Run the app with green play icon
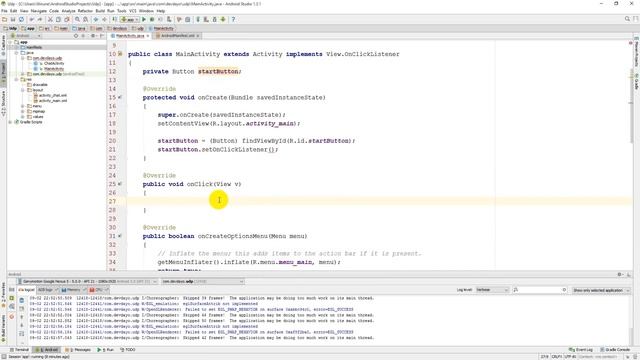Screen dimensions: 640x360 (144, 19)
